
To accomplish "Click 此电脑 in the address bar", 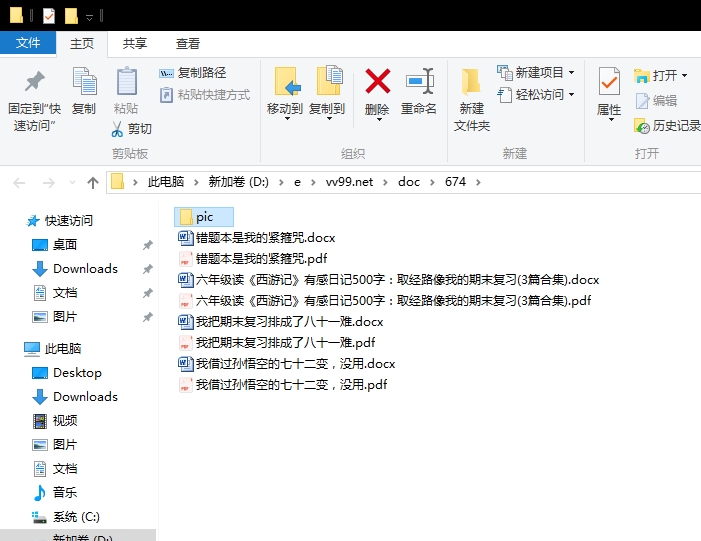I will 166,182.
